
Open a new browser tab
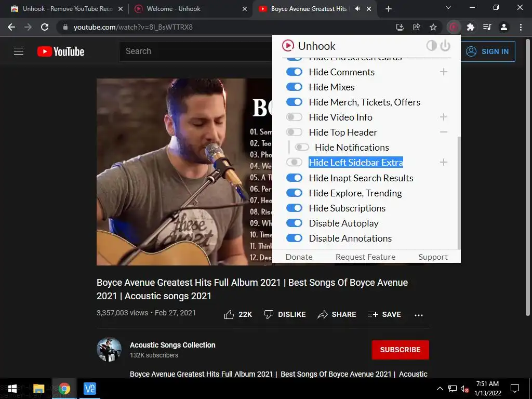coord(389,9)
